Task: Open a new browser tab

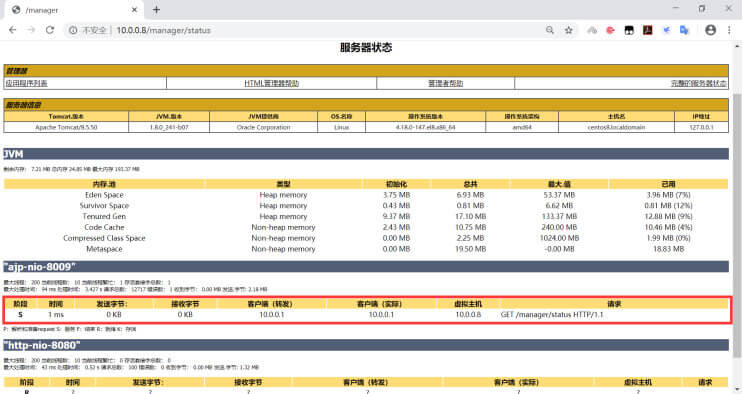Action: [156, 9]
